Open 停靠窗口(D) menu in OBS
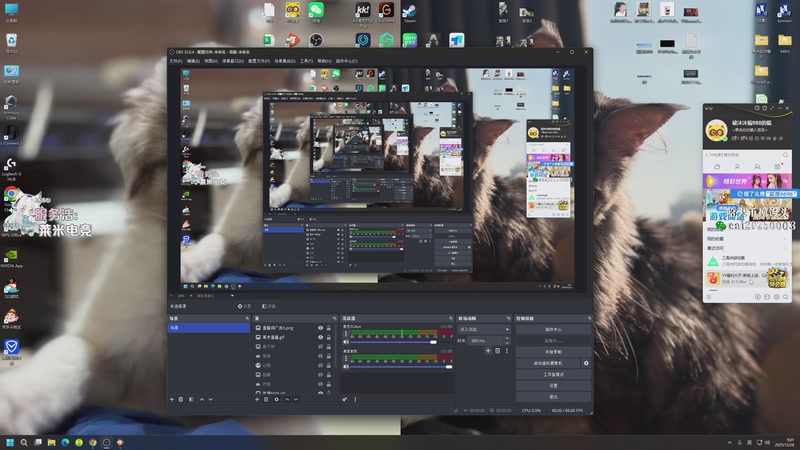The height and width of the screenshot is (450, 800). (x=232, y=61)
